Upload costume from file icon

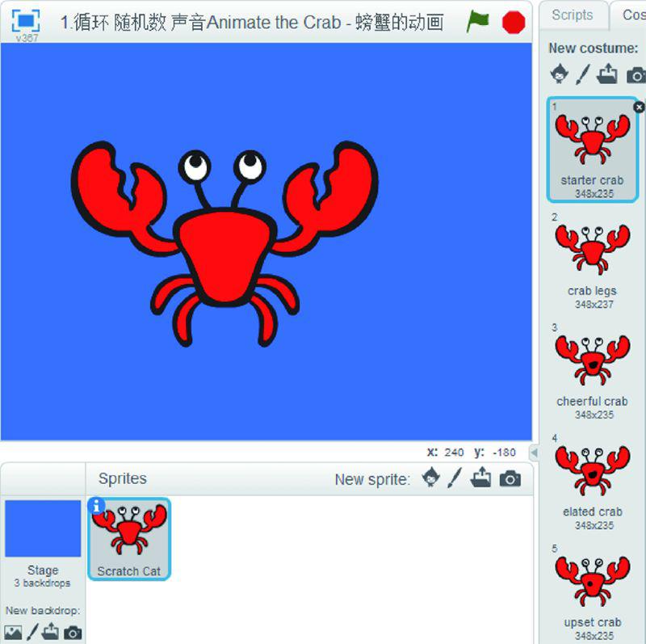coord(607,74)
